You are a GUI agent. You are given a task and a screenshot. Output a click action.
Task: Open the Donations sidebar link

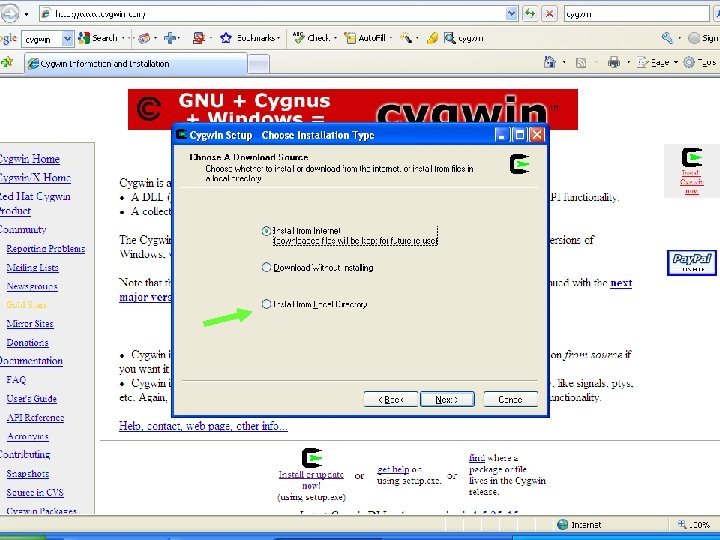click(27, 343)
